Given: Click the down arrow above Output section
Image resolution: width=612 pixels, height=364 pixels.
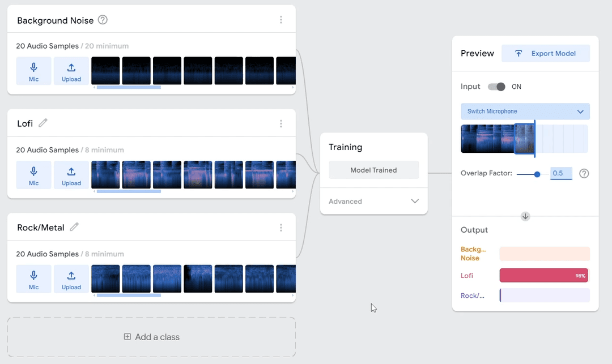Looking at the screenshot, I should tap(525, 216).
